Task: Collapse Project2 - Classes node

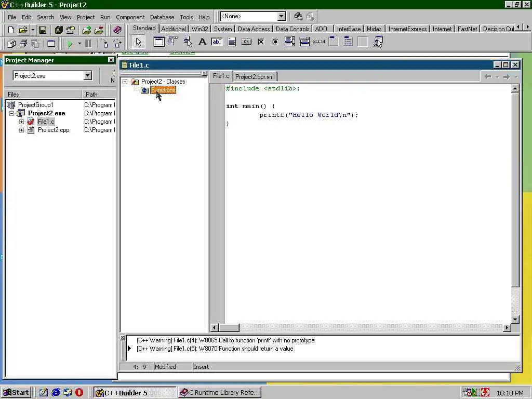Action: coord(125,82)
